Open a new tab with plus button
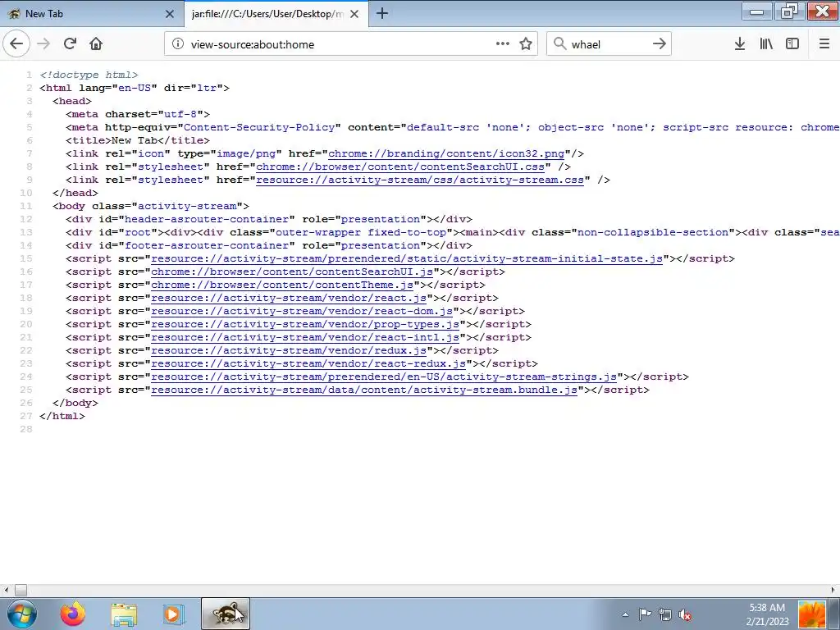 [382, 13]
